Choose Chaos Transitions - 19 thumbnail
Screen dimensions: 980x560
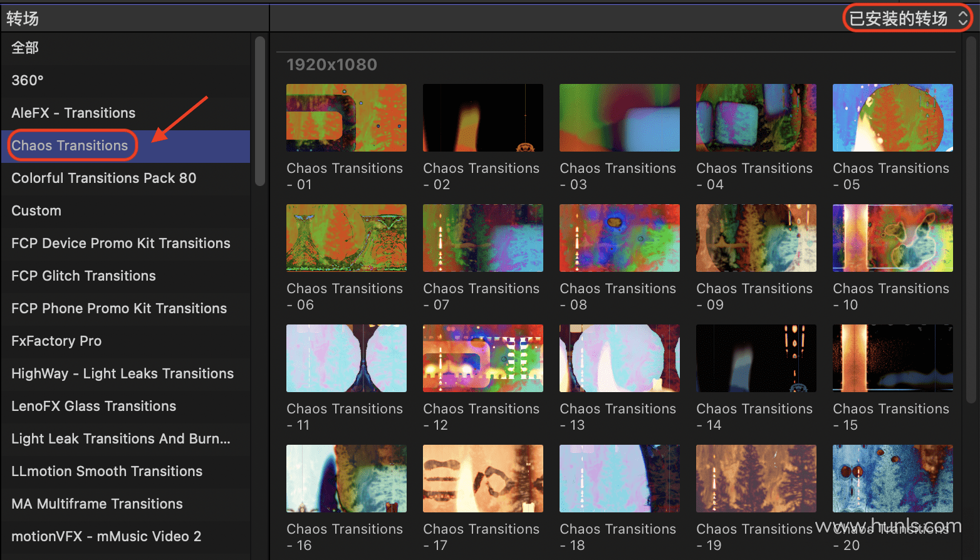pos(756,479)
